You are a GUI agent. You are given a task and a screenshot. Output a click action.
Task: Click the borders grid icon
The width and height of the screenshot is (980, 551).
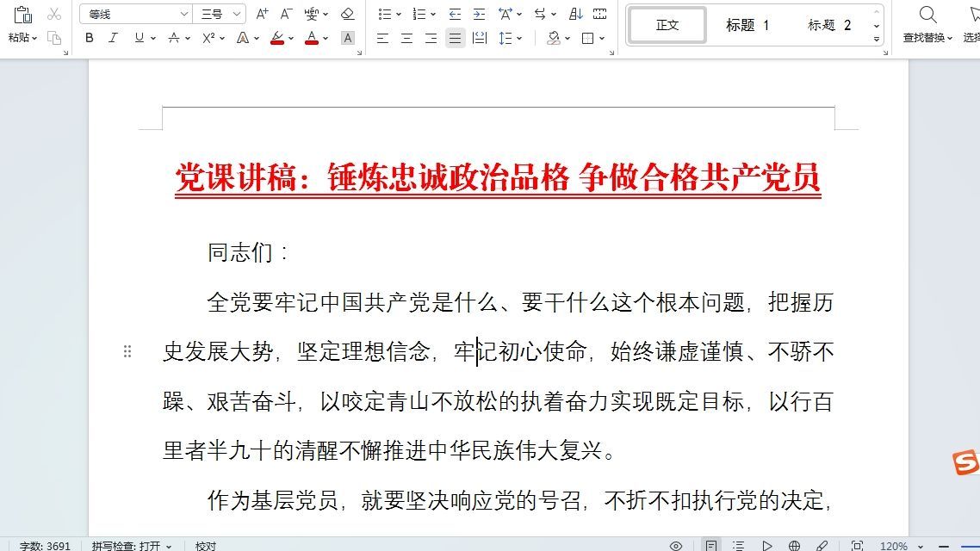point(587,38)
